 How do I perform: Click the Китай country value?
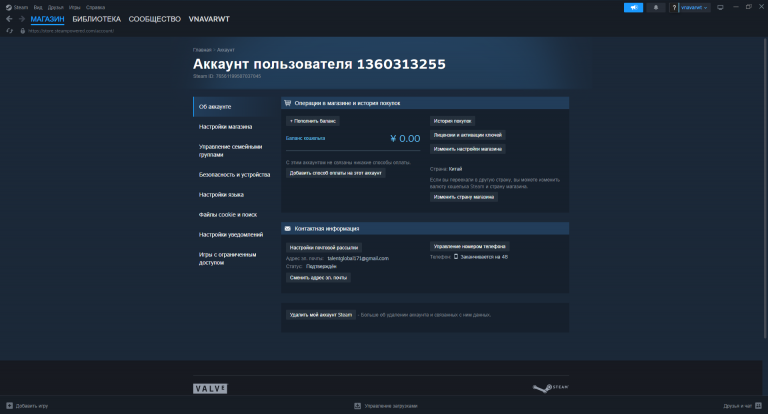(456, 169)
